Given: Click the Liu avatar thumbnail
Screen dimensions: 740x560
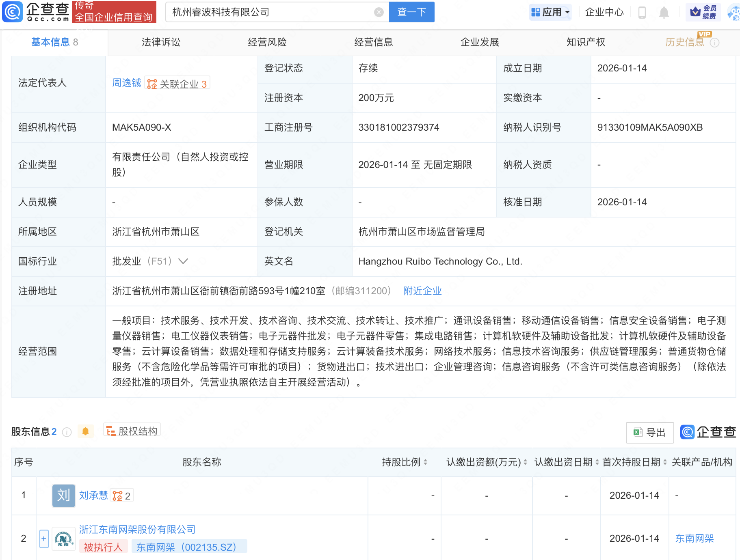Looking at the screenshot, I should point(64,495).
